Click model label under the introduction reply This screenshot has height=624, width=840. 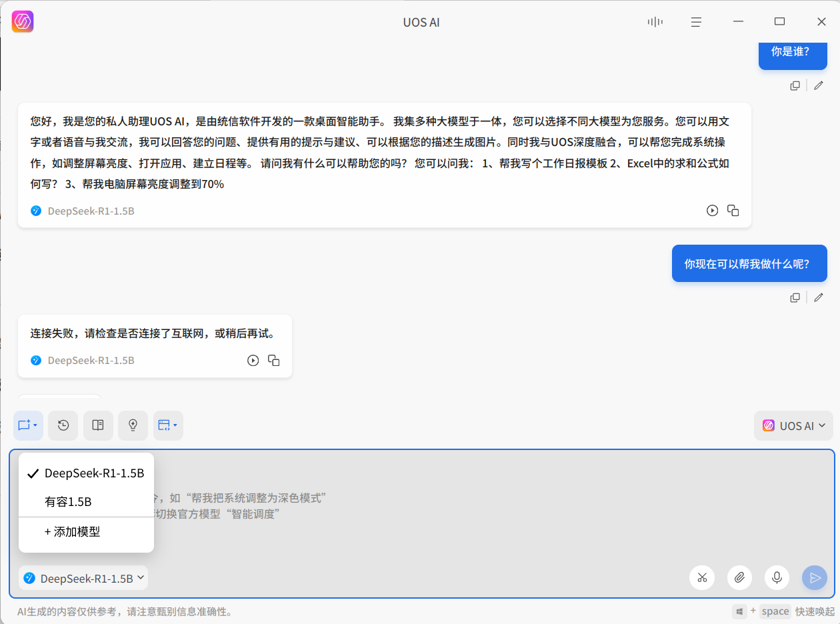(x=91, y=211)
